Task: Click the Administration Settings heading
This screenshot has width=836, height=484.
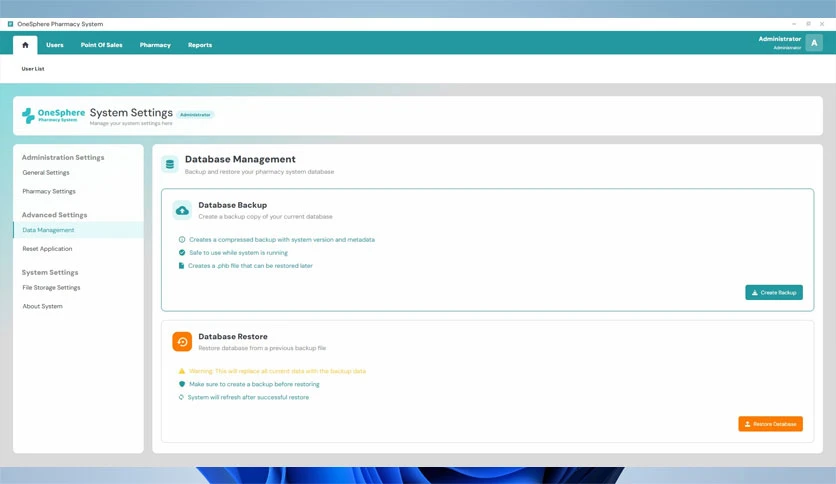Action: tap(63, 158)
